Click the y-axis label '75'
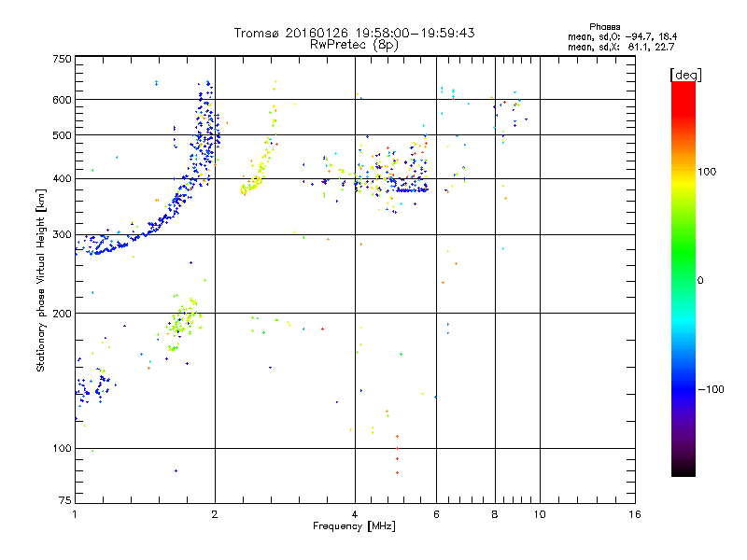The width and height of the screenshot is (747, 560). 65,500
